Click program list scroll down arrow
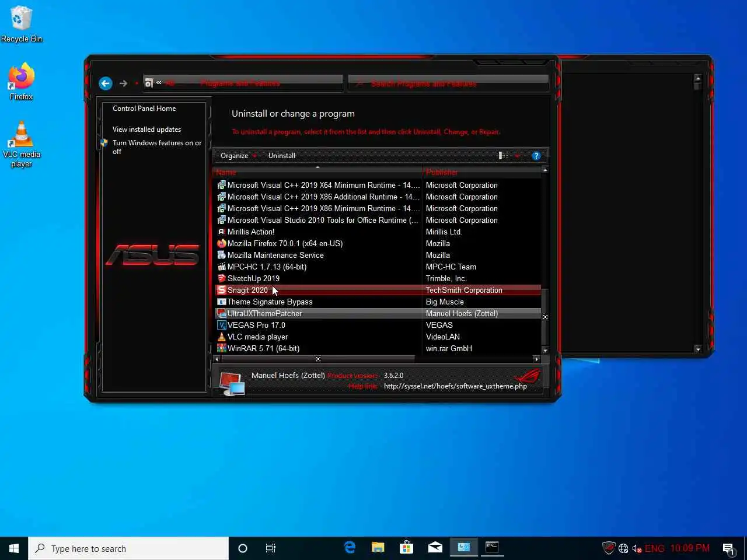 tap(544, 350)
